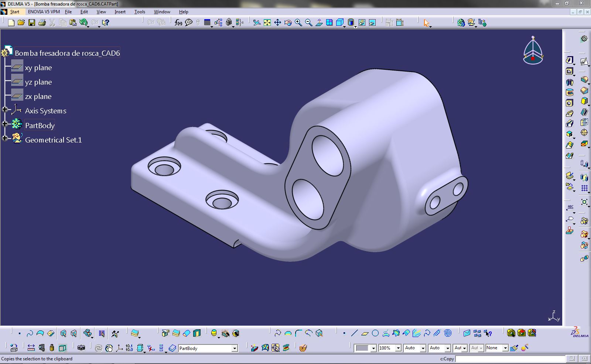Screen dimensions: 591x364
Task: Select the Circle tool in bottom toolbar
Action: (375, 333)
